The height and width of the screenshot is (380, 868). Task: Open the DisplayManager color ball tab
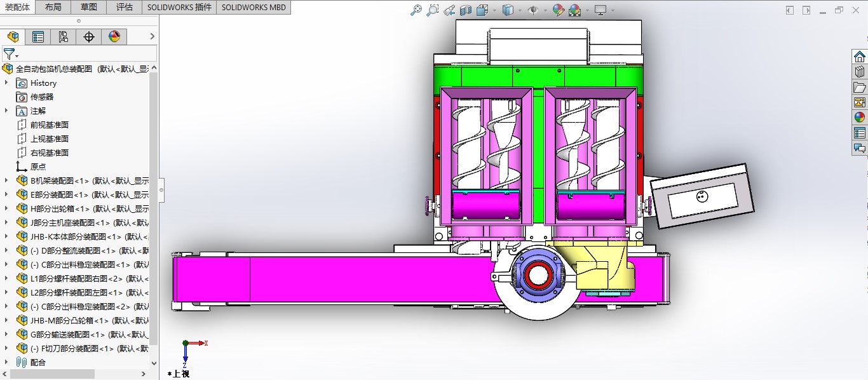pos(114,37)
